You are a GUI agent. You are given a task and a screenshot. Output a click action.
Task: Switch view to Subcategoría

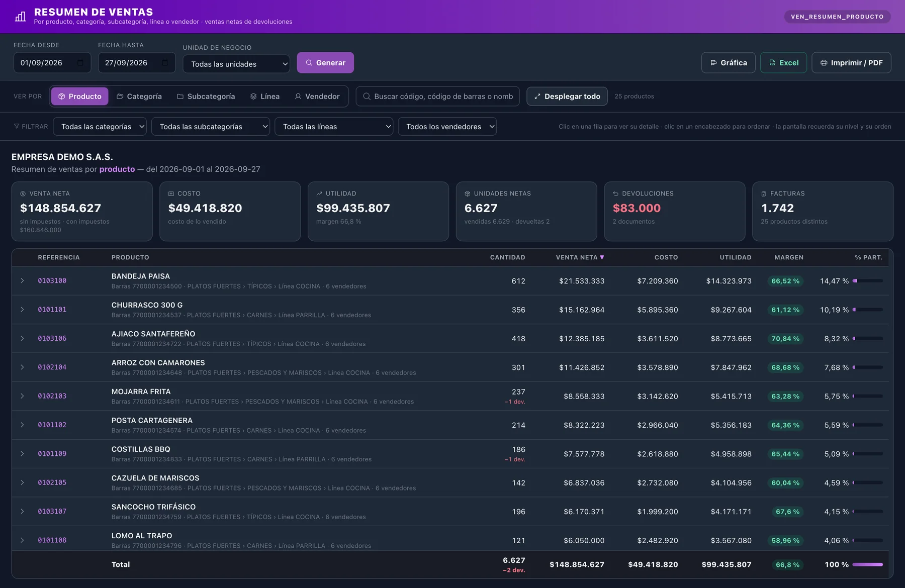coord(206,96)
